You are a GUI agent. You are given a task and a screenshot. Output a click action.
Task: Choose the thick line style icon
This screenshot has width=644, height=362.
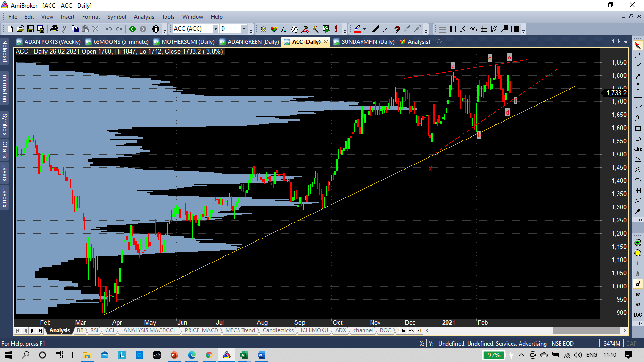pyautogui.click(x=376, y=29)
